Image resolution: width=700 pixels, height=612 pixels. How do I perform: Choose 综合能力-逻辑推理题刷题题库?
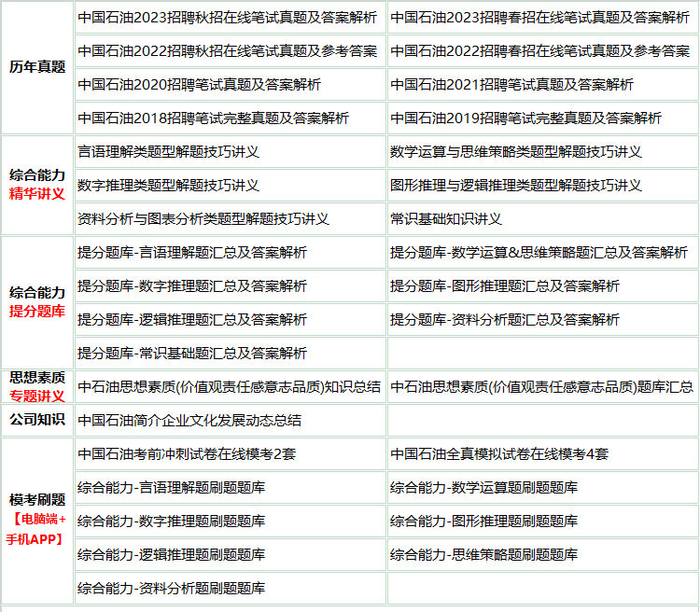(171, 555)
